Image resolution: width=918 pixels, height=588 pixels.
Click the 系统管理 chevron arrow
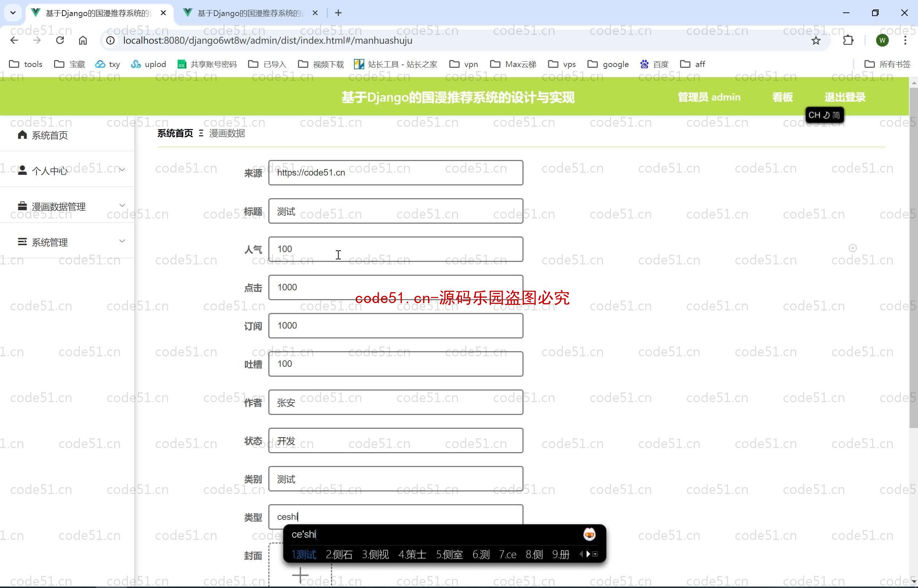point(122,241)
